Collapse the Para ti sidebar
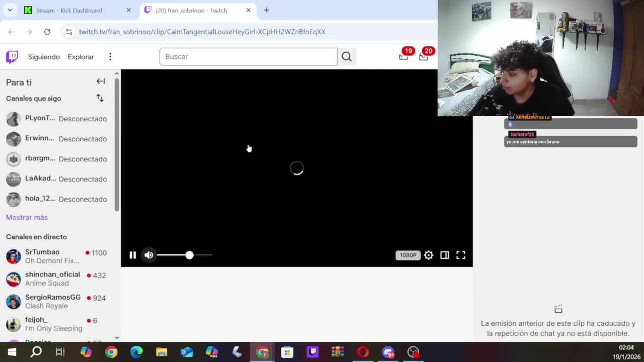This screenshot has height=362, width=644. (x=101, y=81)
